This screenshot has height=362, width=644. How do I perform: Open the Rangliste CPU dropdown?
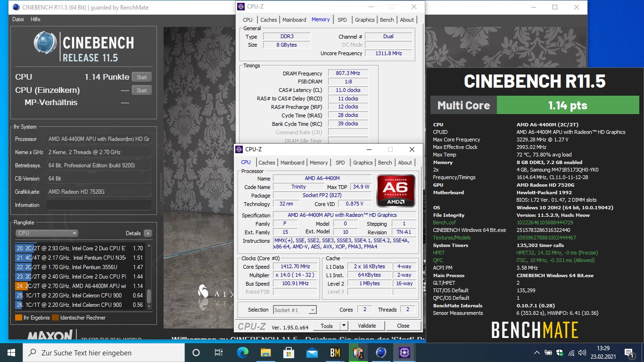[47, 233]
